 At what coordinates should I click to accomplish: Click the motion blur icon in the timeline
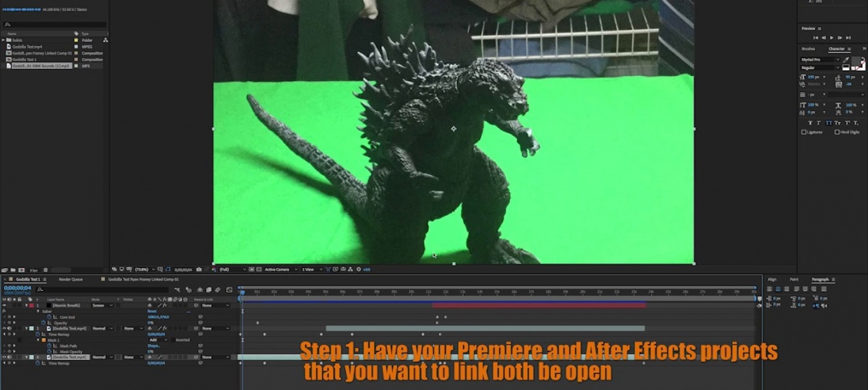tap(218, 290)
